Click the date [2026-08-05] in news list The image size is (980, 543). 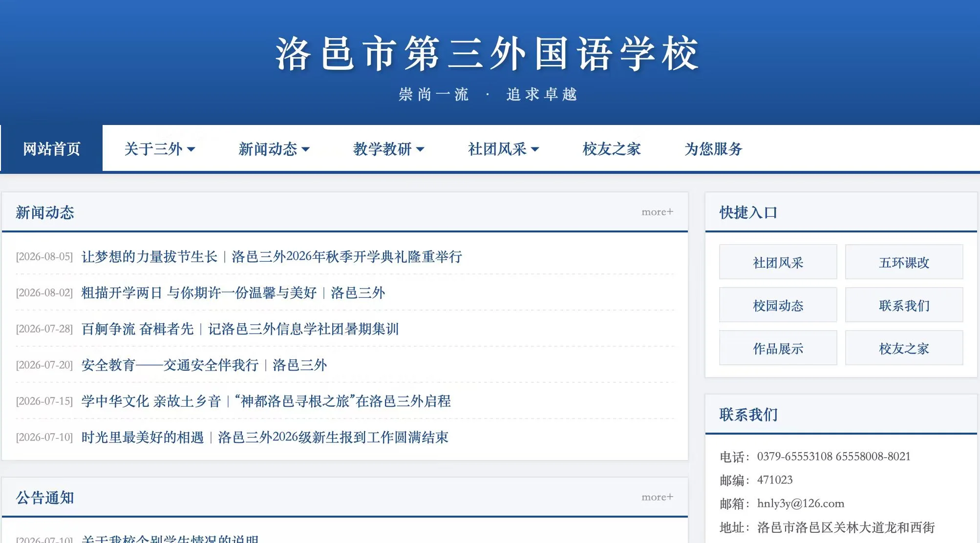tap(44, 257)
